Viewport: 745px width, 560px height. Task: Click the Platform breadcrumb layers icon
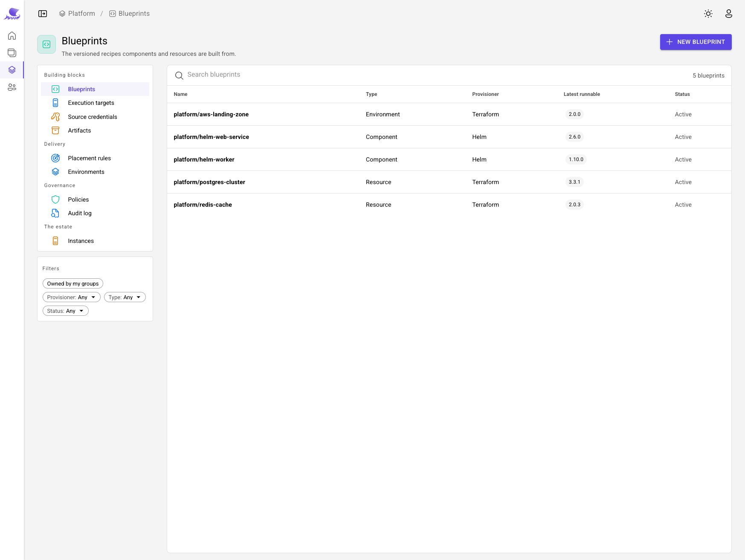click(x=62, y=14)
